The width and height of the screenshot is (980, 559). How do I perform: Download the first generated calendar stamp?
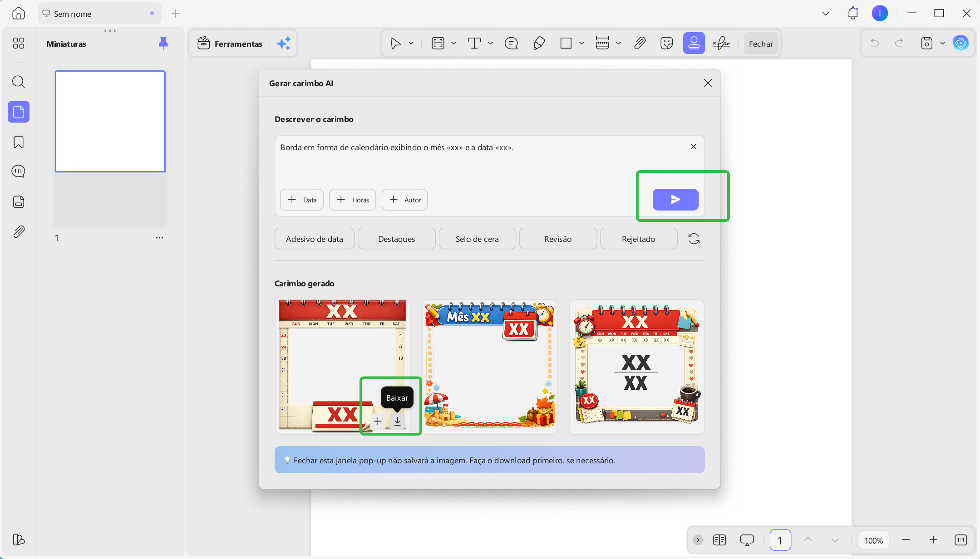[x=398, y=422]
